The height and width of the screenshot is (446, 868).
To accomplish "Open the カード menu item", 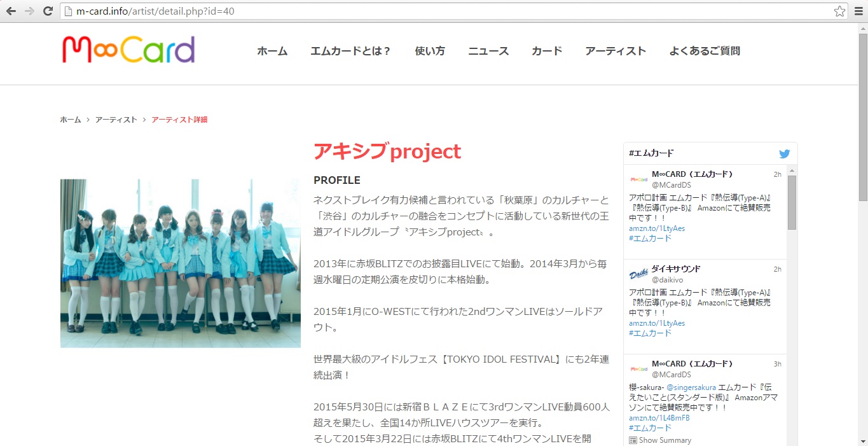I will 547,51.
